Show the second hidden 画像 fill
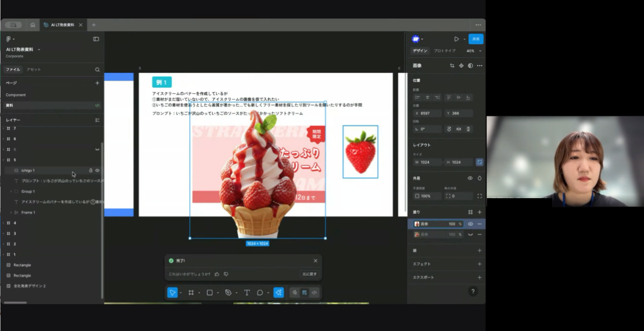This screenshot has height=331, width=644. tap(470, 234)
